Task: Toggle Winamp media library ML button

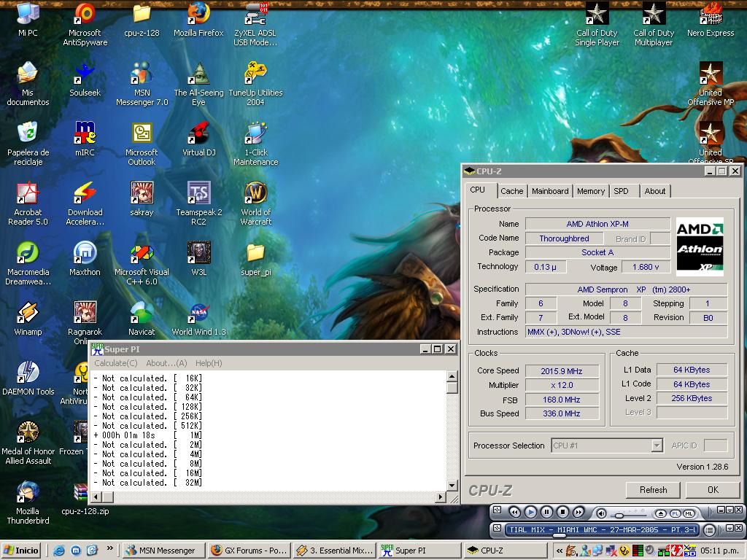Action: point(689,513)
